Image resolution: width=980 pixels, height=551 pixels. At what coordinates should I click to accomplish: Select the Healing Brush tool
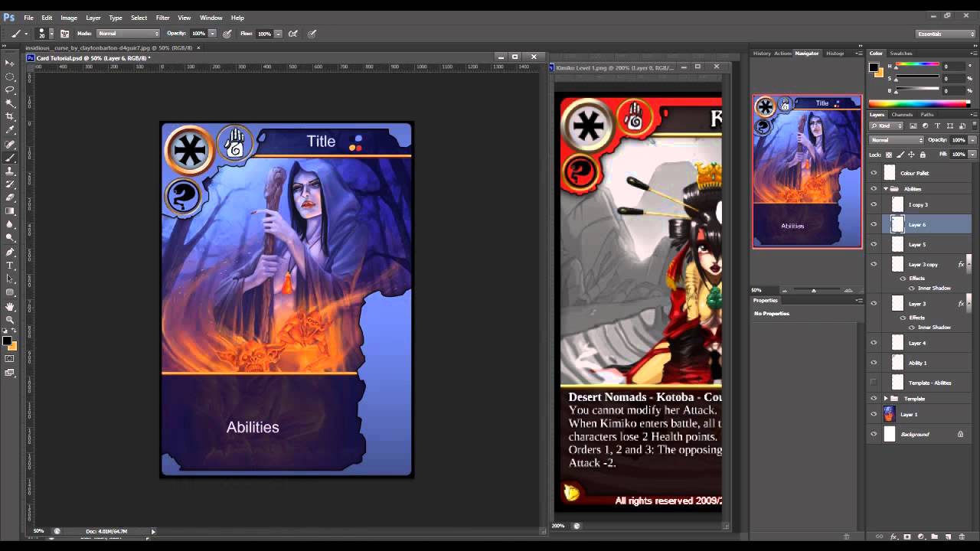[10, 144]
